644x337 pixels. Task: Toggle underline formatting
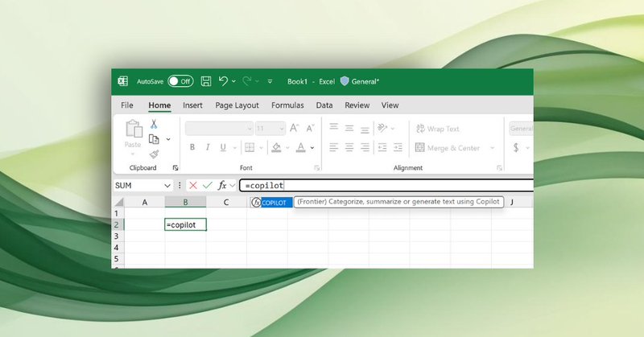(223, 147)
